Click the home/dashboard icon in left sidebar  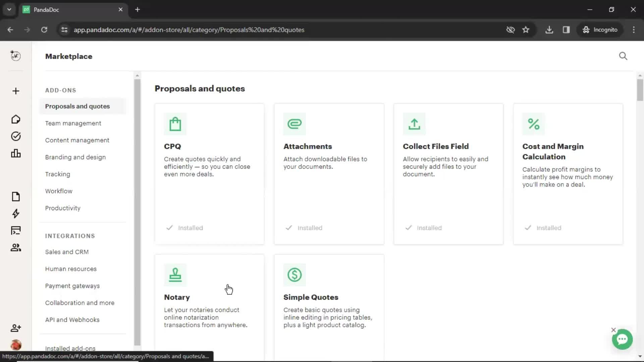(x=16, y=119)
